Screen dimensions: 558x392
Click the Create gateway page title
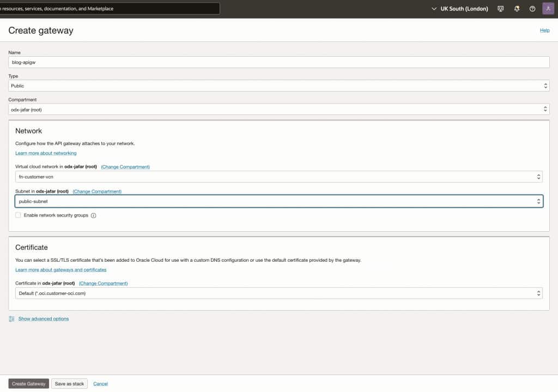point(41,31)
